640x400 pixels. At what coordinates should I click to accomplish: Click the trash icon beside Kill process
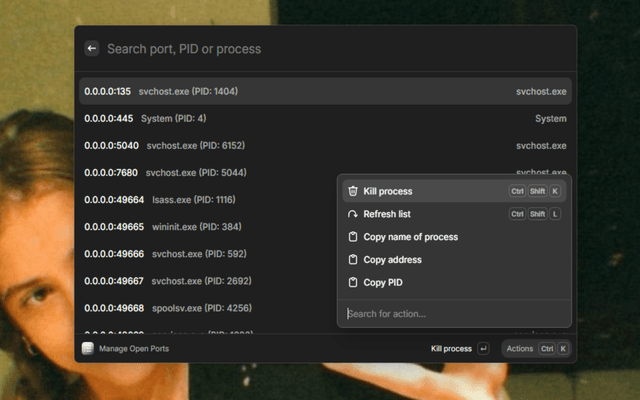point(352,191)
